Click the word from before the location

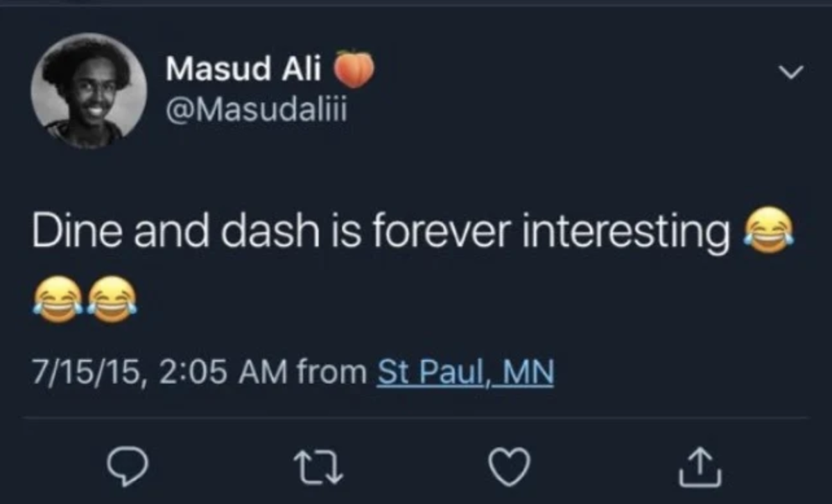click(332, 374)
